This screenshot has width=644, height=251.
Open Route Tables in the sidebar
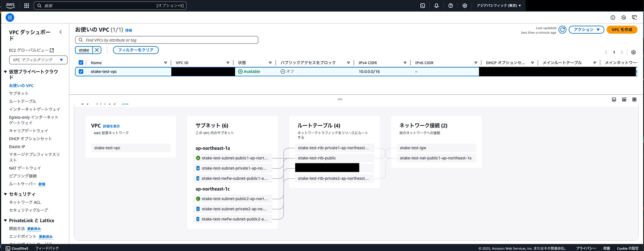pyautogui.click(x=23, y=101)
